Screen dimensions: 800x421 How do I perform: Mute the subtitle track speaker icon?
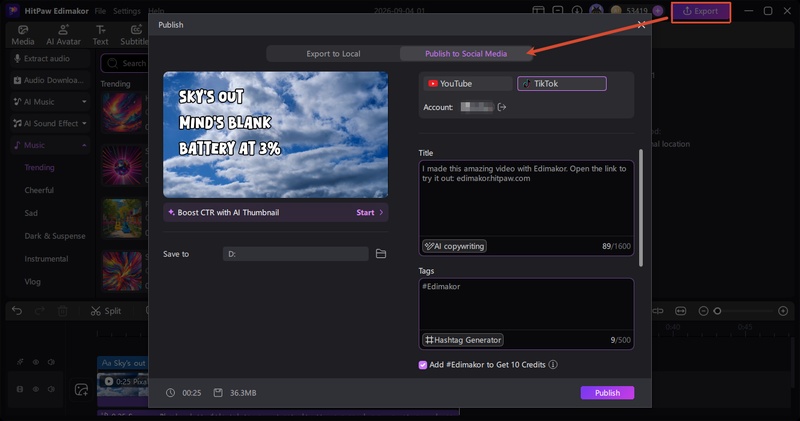pos(51,362)
